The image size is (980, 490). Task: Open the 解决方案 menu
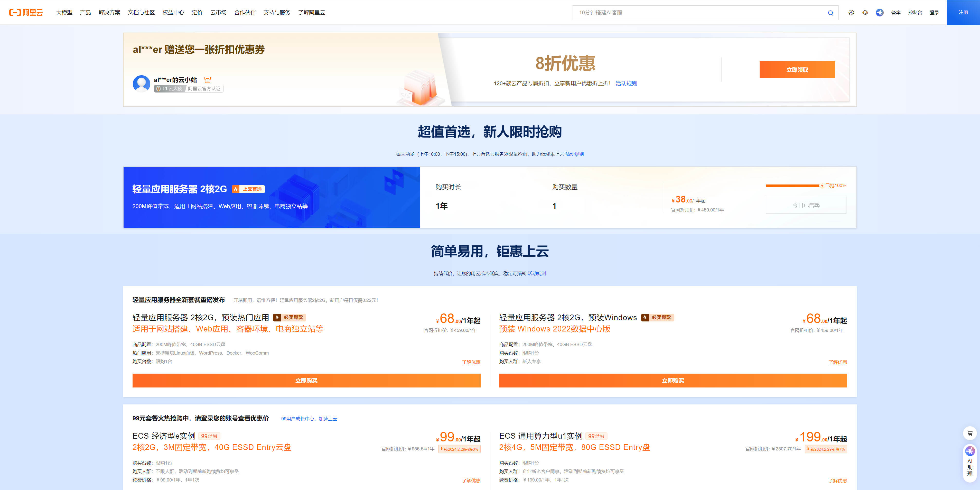click(x=109, y=13)
